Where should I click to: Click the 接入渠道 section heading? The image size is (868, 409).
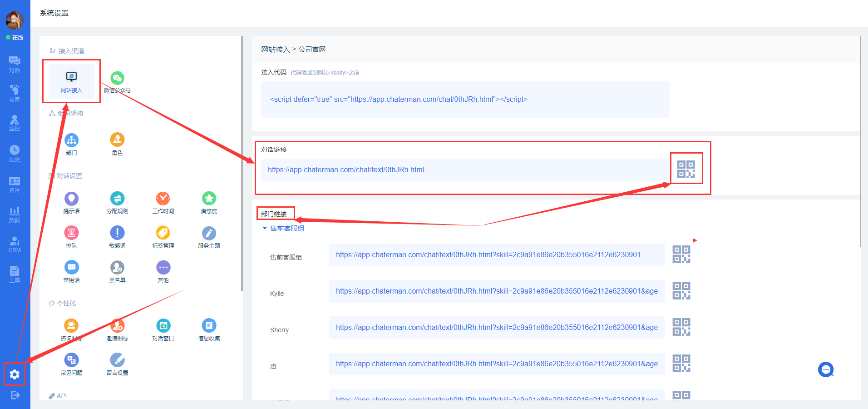coord(67,50)
